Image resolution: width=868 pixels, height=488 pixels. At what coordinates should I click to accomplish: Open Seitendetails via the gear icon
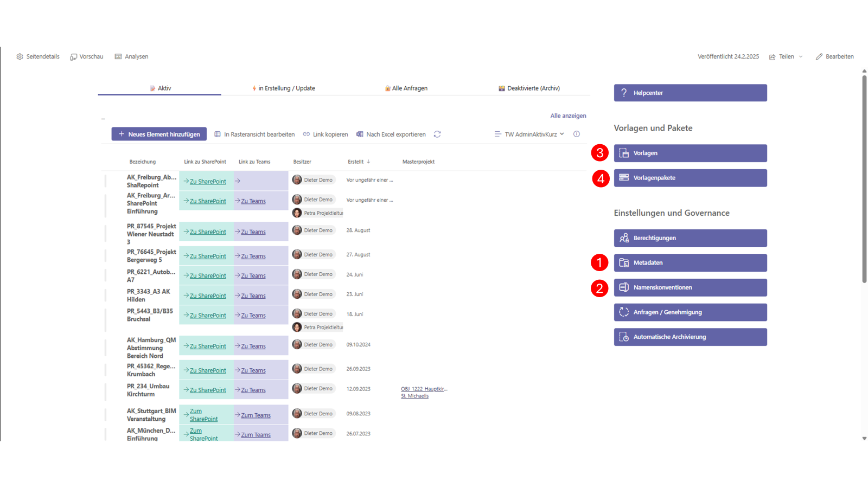(20, 57)
